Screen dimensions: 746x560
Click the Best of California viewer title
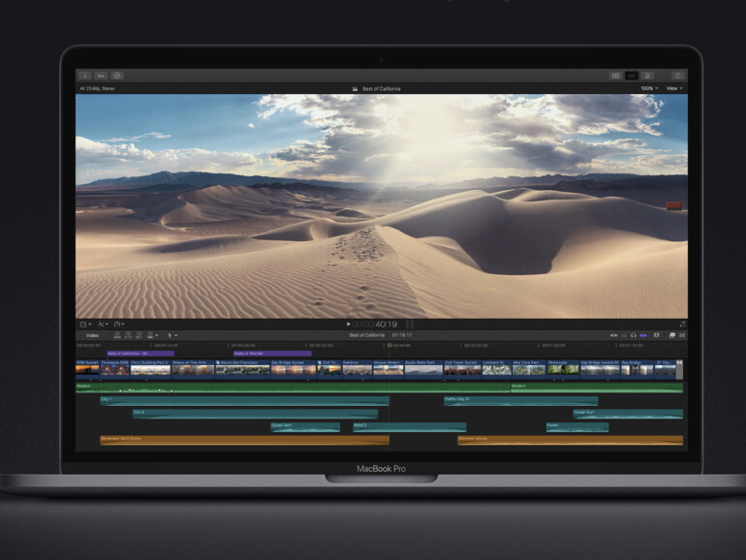pyautogui.click(x=382, y=89)
